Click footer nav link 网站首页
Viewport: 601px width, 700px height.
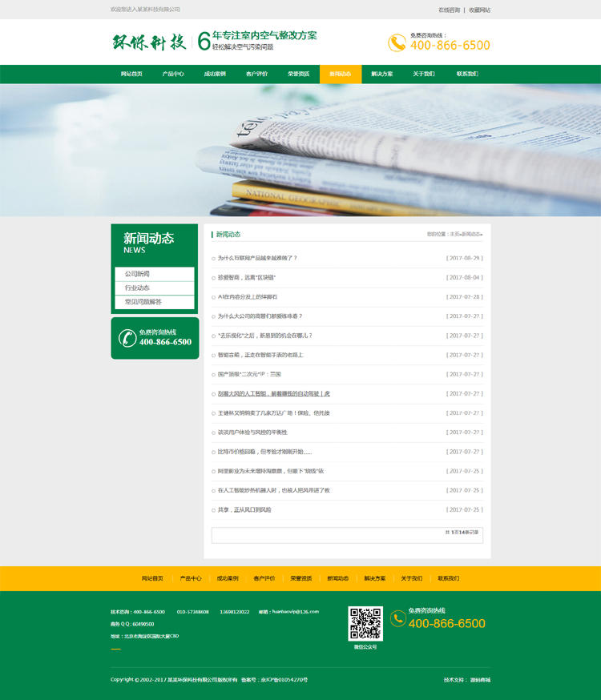point(152,578)
